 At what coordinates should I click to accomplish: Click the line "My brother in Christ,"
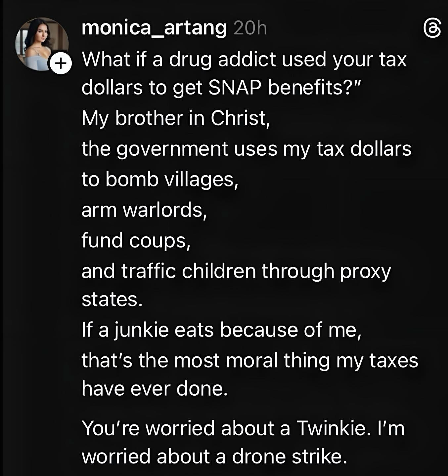(x=176, y=118)
